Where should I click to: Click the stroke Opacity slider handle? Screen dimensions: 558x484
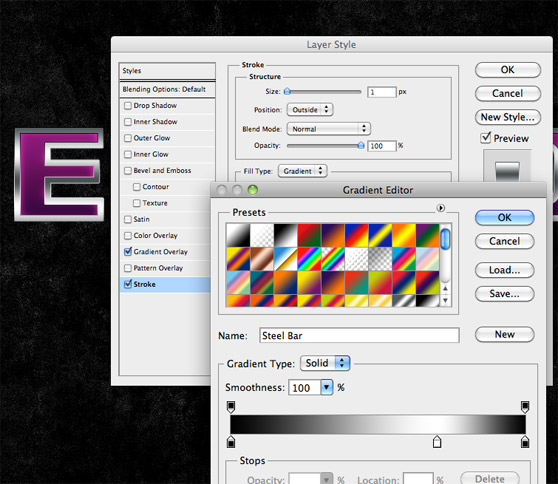click(361, 145)
